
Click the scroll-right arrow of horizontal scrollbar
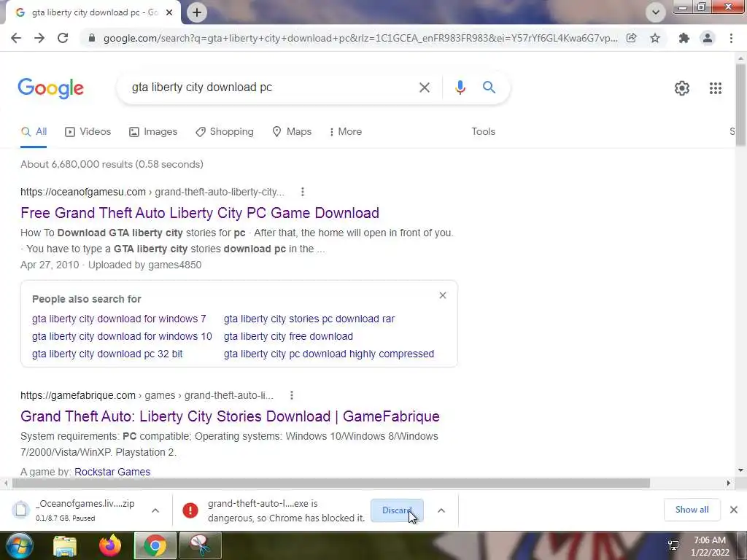click(729, 483)
